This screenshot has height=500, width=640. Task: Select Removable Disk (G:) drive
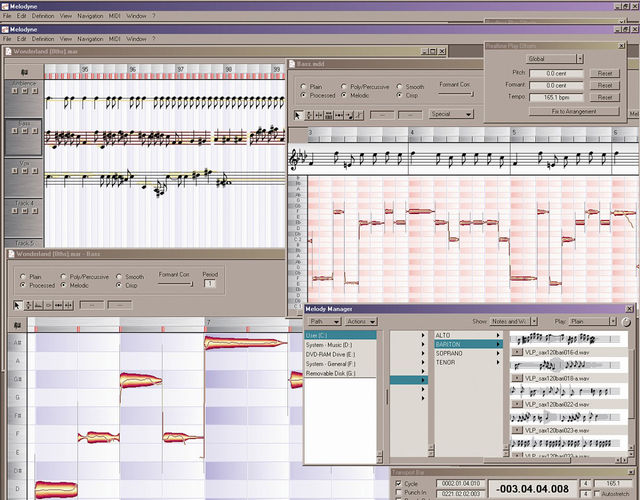pyautogui.click(x=340, y=373)
